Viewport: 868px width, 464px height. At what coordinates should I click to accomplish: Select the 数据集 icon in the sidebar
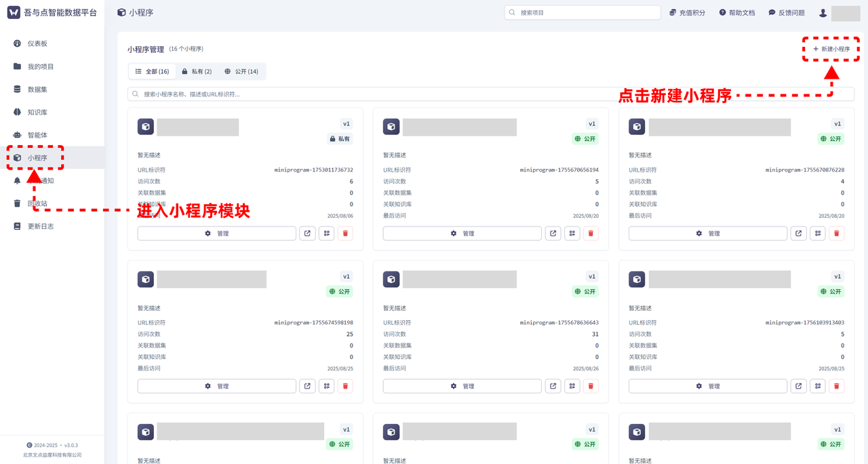[16, 88]
